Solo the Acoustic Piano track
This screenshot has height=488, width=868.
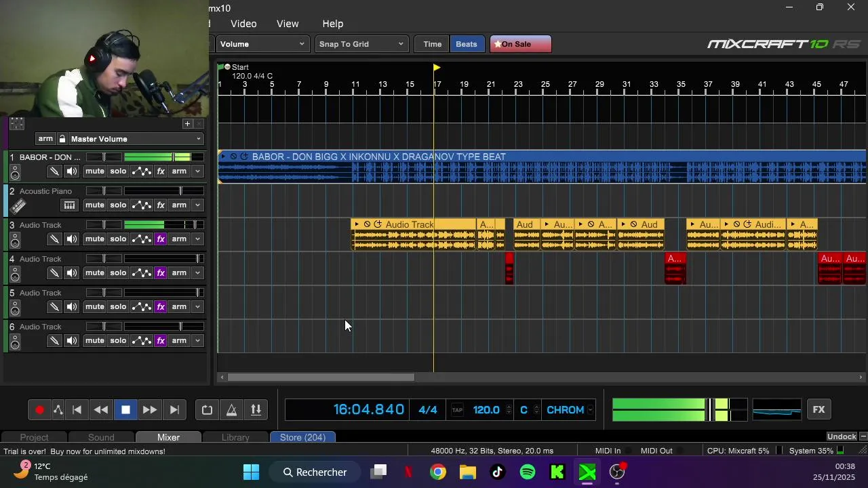tap(118, 205)
